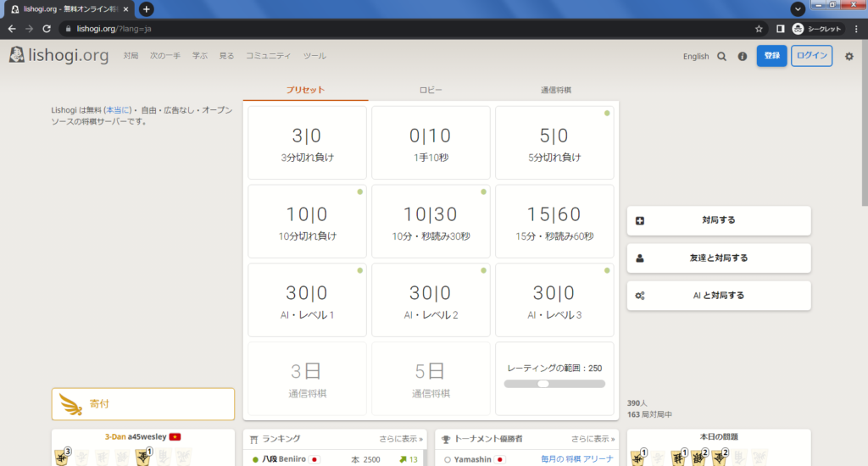
Task: Select the 5|0 5分切れ負け preset
Action: coord(554,143)
